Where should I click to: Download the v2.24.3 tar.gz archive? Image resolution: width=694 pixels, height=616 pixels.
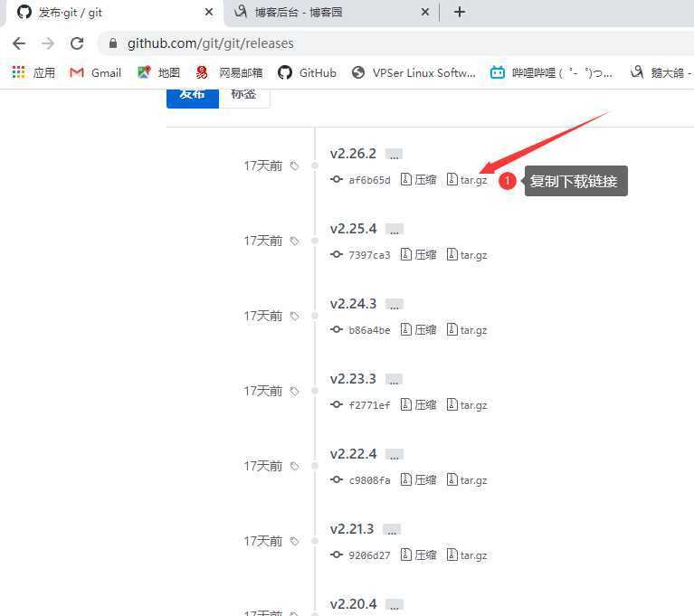(467, 329)
